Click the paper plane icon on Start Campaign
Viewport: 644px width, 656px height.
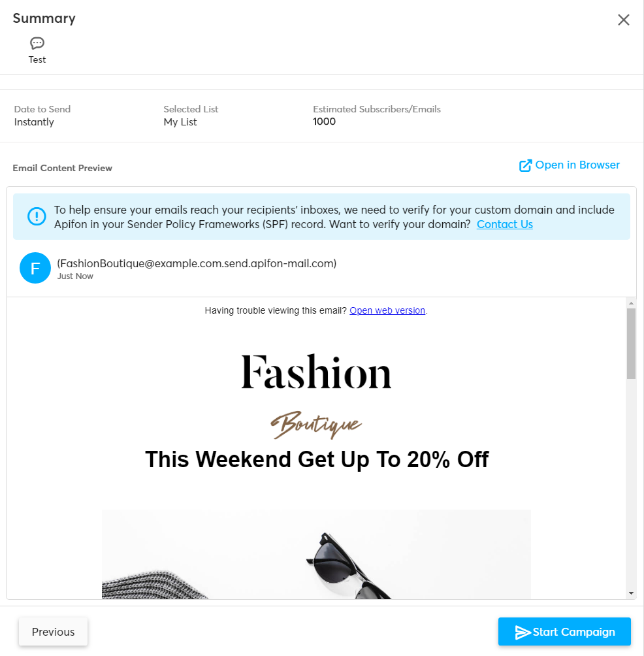pos(523,632)
